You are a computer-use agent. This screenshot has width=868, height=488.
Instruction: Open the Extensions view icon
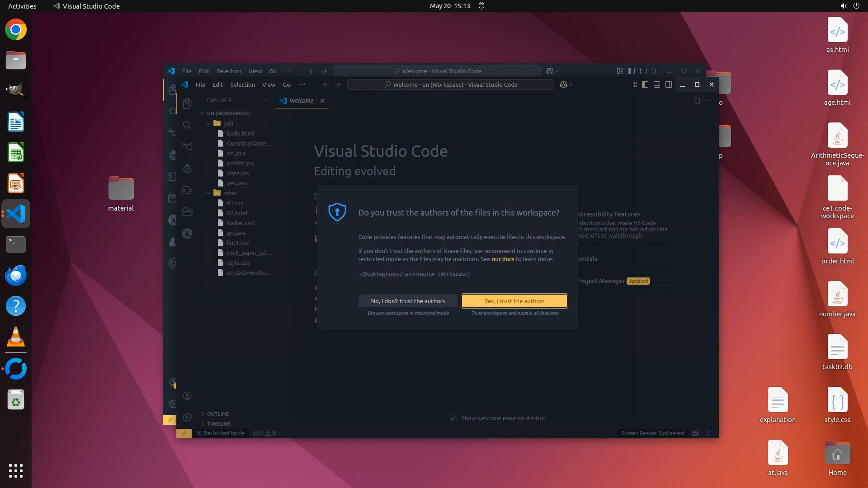pos(187,190)
